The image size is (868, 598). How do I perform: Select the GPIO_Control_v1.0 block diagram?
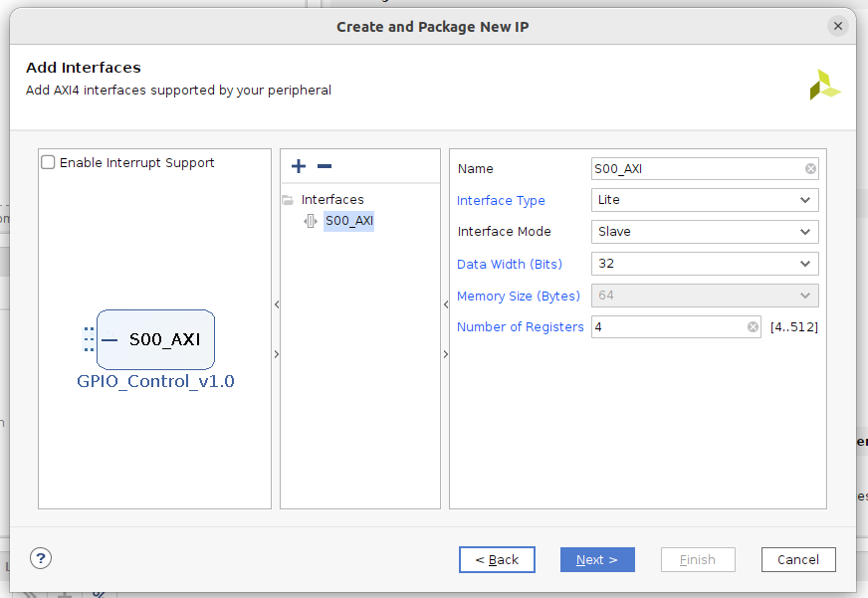(x=155, y=340)
